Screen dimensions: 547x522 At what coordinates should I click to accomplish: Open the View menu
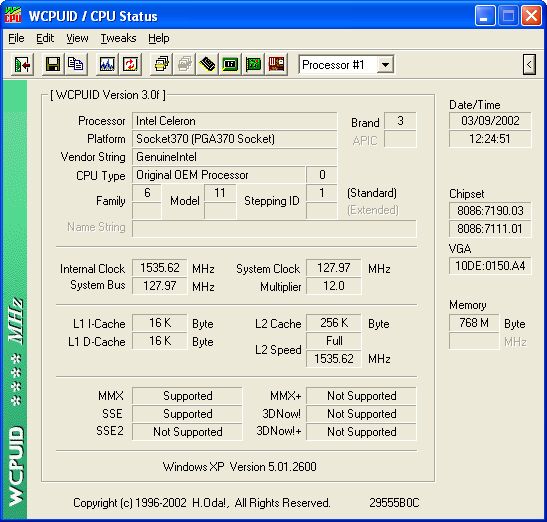pos(77,38)
